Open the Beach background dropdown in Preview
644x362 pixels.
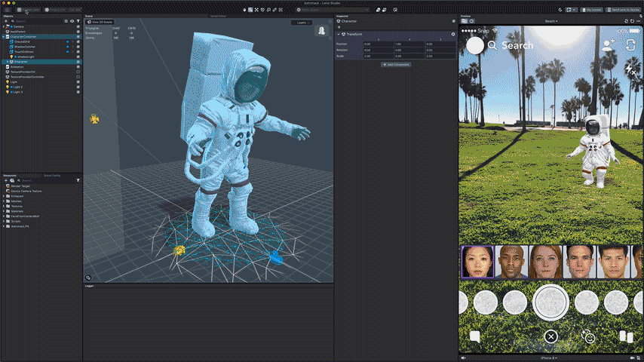click(551, 21)
